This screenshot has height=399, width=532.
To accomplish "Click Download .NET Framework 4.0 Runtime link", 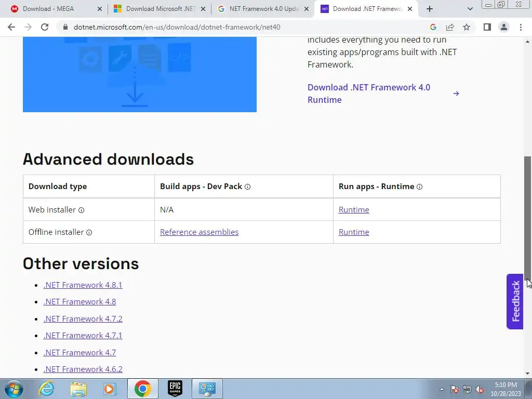I will [383, 94].
